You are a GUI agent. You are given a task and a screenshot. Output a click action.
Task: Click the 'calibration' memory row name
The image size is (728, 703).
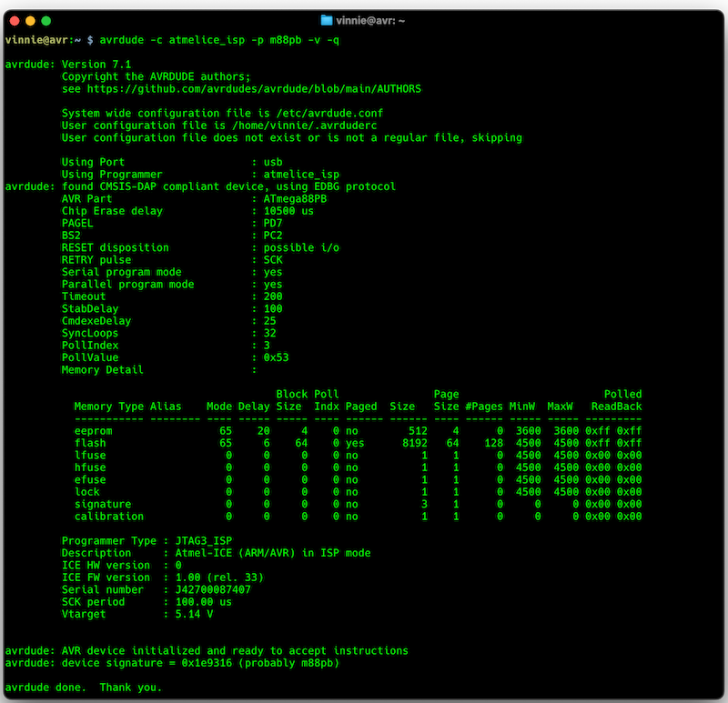pyautogui.click(x=109, y=517)
